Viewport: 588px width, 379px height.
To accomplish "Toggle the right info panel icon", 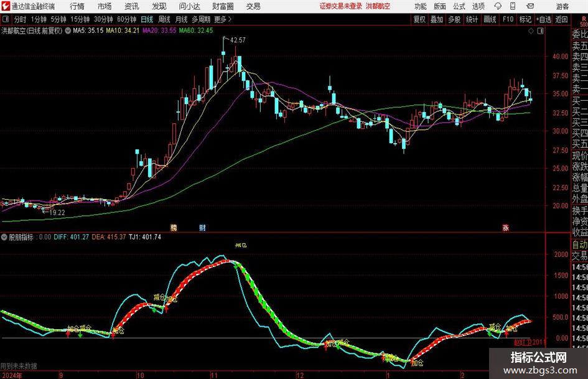I will 540,30.
